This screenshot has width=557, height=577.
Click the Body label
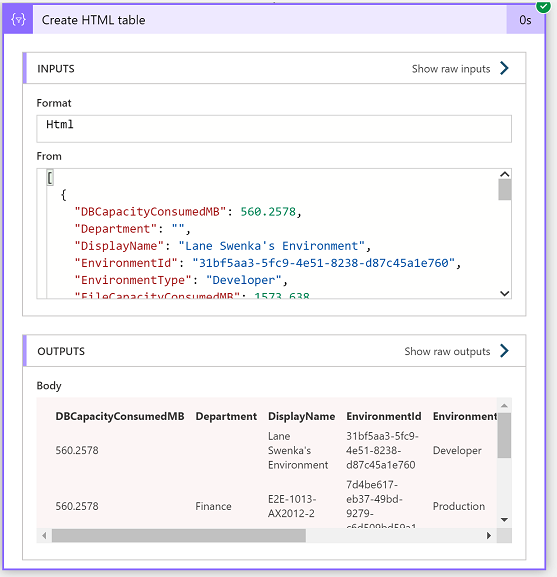(x=49, y=386)
